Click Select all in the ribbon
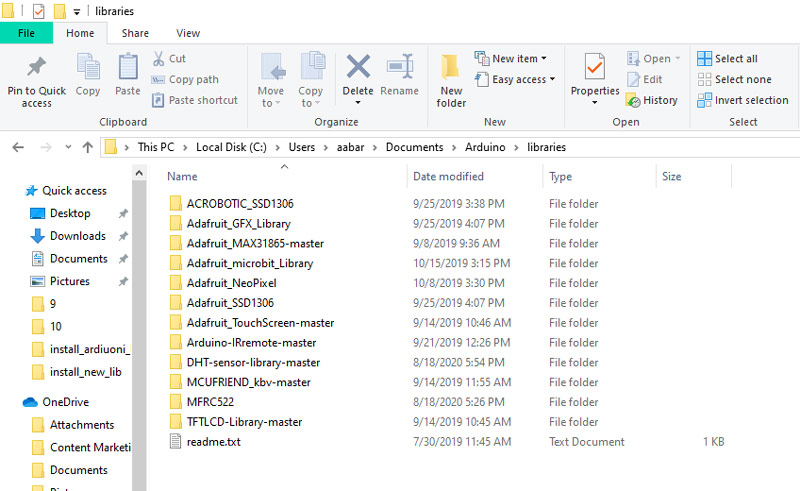Screen dimensions: 800x491 (x=728, y=59)
